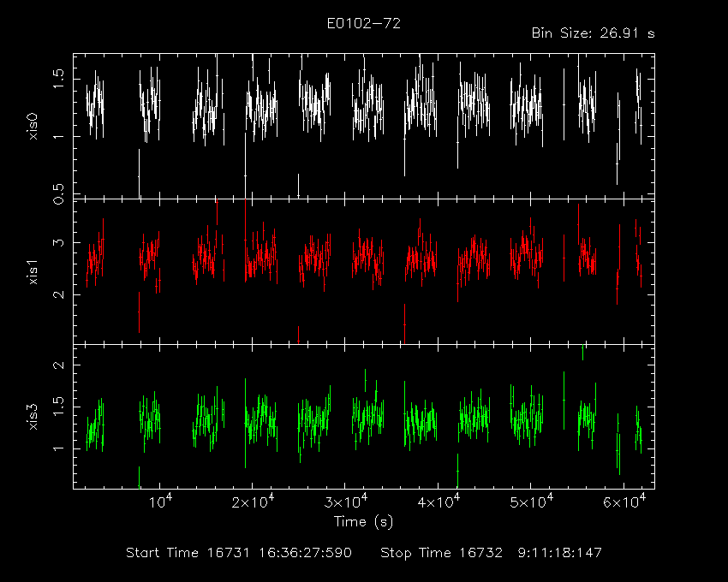Click the 3 tick label on xis1 axis
The image size is (728, 582).
click(58, 242)
